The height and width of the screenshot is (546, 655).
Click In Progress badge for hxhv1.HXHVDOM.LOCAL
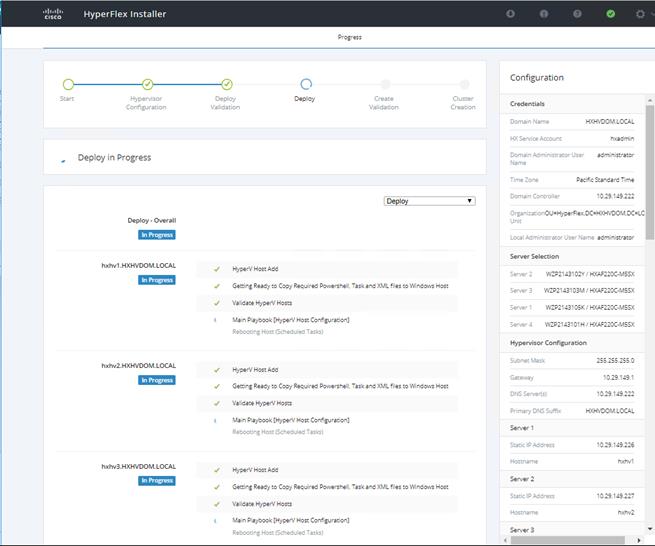click(157, 280)
